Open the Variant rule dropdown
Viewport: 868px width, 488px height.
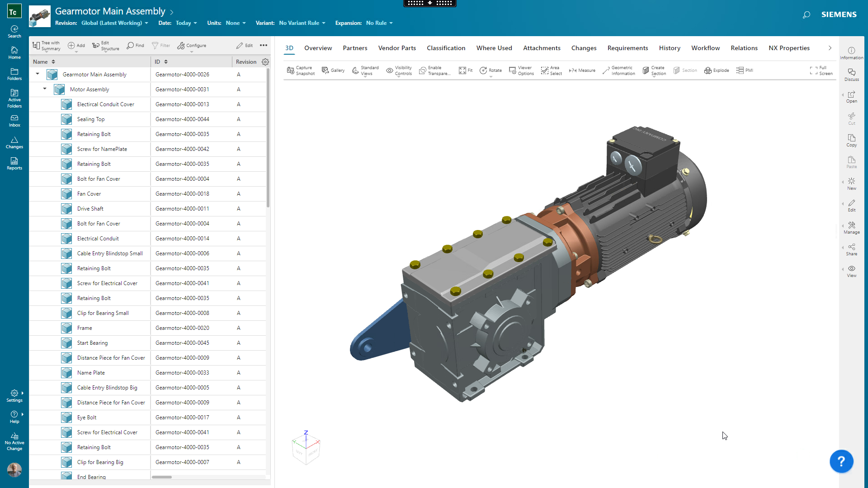[x=302, y=23]
